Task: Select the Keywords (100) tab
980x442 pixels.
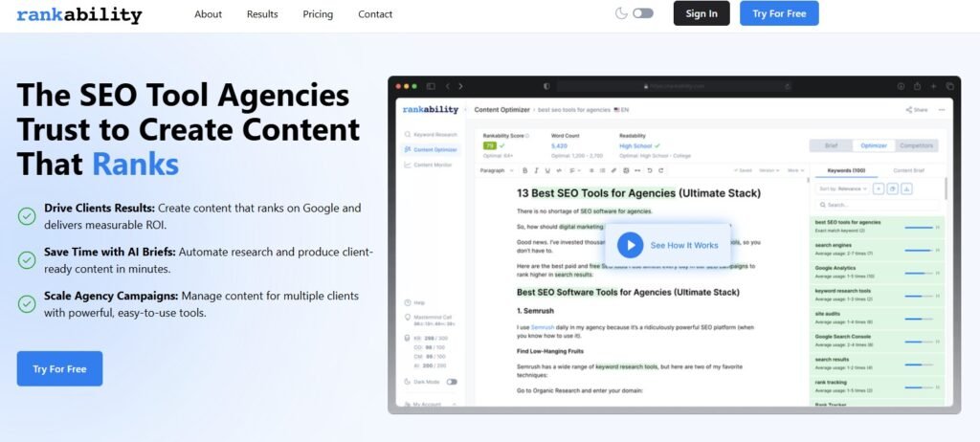Action: pos(846,170)
